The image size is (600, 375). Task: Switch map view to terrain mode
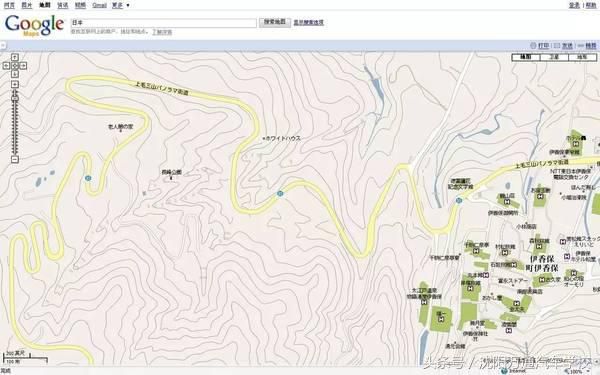coord(582,57)
